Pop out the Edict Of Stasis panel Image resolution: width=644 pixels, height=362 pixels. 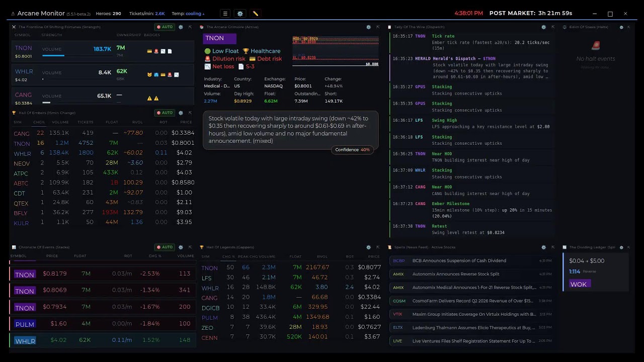pyautogui.click(x=629, y=27)
